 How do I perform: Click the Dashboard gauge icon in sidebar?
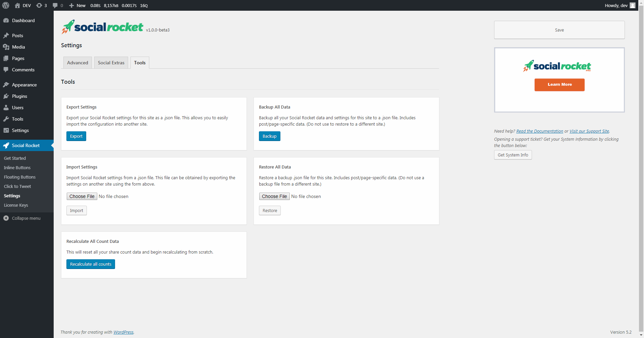point(6,20)
